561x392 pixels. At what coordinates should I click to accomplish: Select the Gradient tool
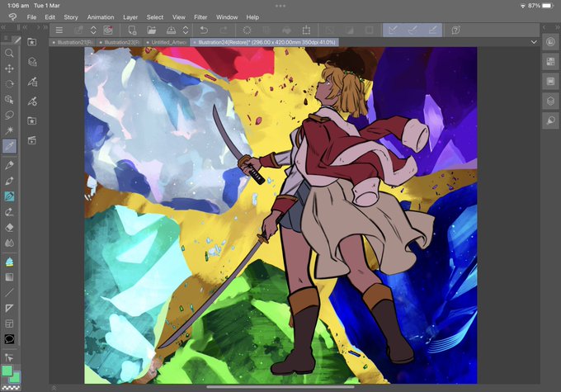(9, 277)
